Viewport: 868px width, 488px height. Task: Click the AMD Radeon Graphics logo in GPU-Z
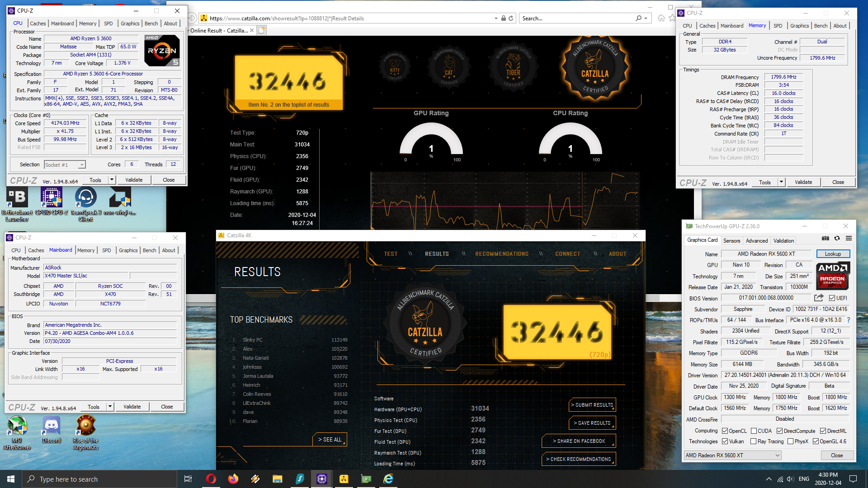(x=832, y=276)
